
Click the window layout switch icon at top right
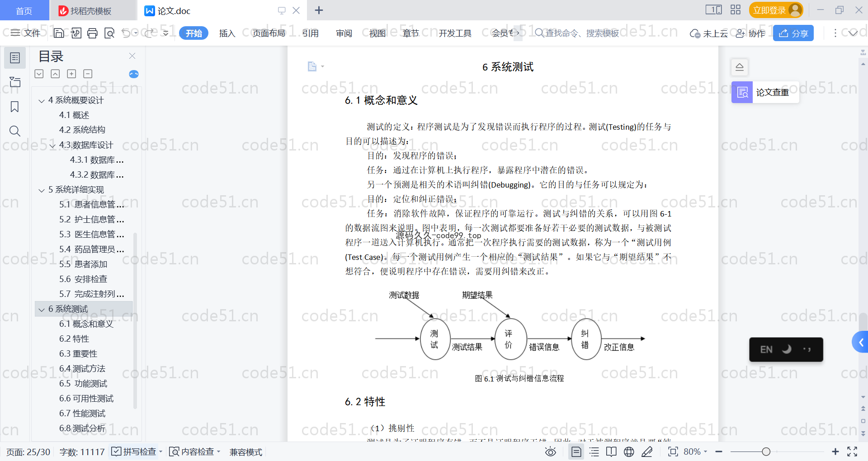coord(714,10)
